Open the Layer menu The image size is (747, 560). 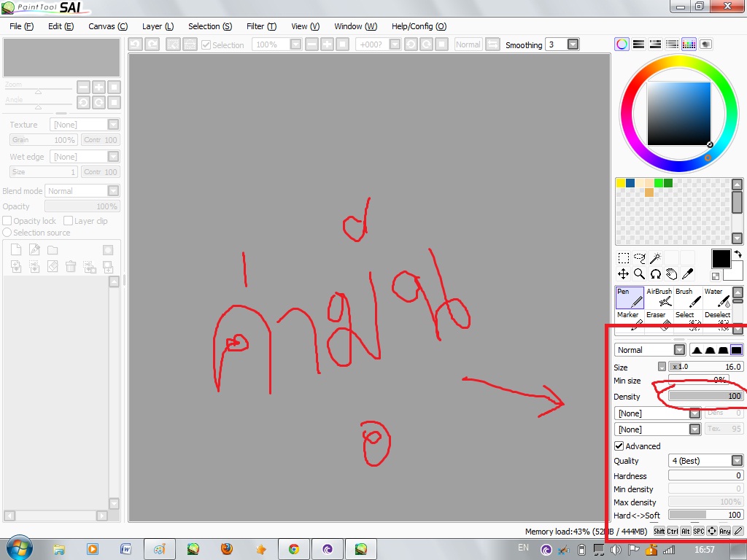coord(158,26)
